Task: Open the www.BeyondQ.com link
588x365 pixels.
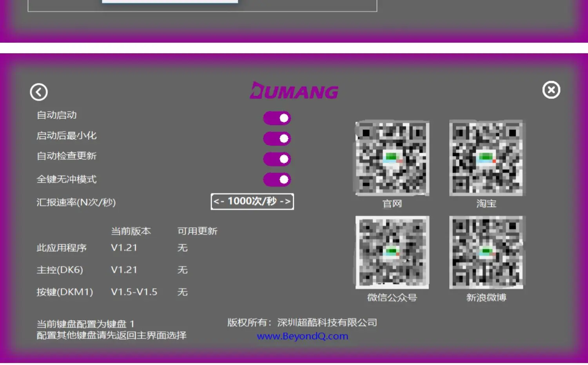Action: point(302,336)
